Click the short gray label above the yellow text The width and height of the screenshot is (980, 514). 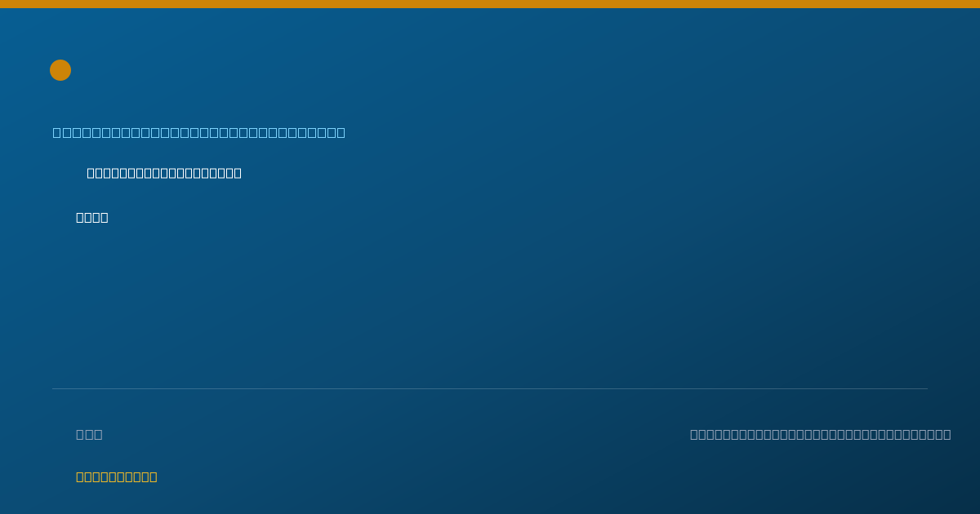[89, 434]
